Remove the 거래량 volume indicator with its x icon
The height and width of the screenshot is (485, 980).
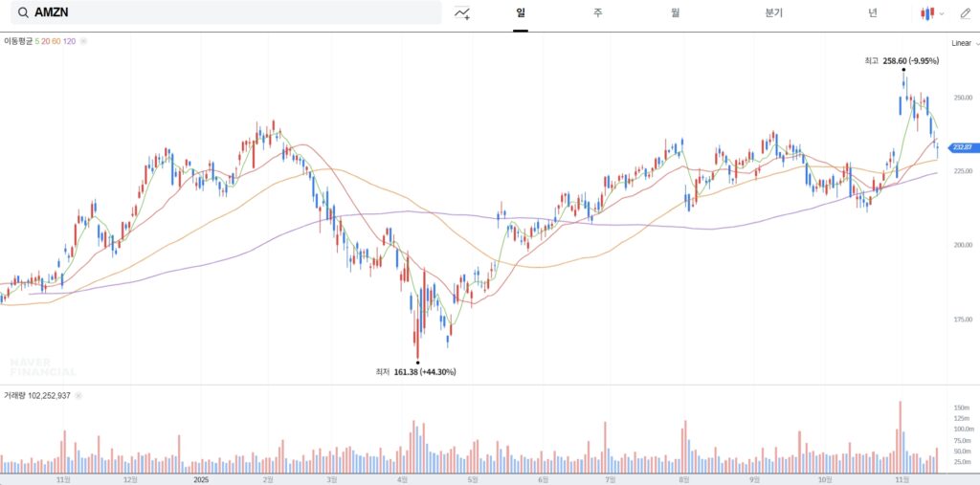tap(78, 396)
